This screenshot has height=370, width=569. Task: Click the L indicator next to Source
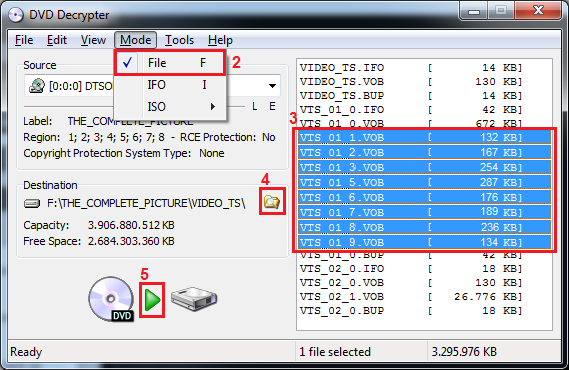255,106
